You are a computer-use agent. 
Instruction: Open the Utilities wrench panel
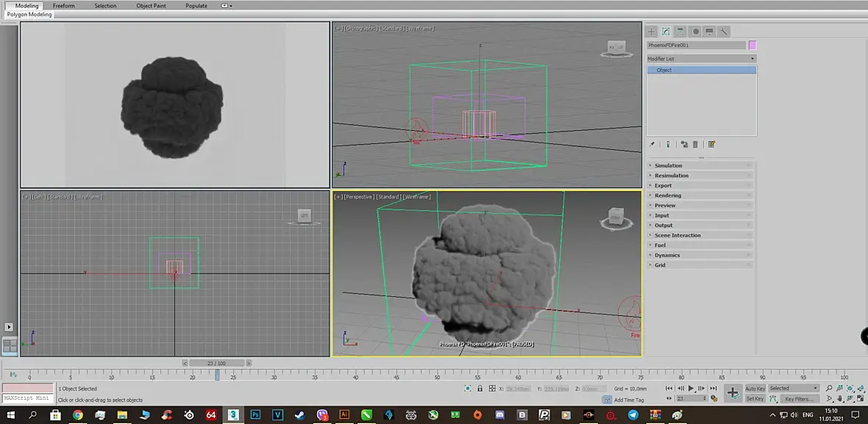724,32
